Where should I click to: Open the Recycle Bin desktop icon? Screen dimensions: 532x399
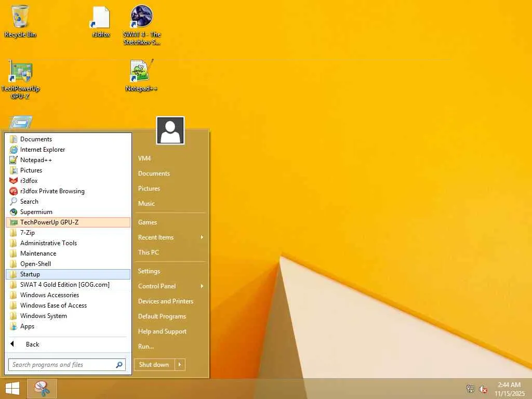pyautogui.click(x=20, y=21)
